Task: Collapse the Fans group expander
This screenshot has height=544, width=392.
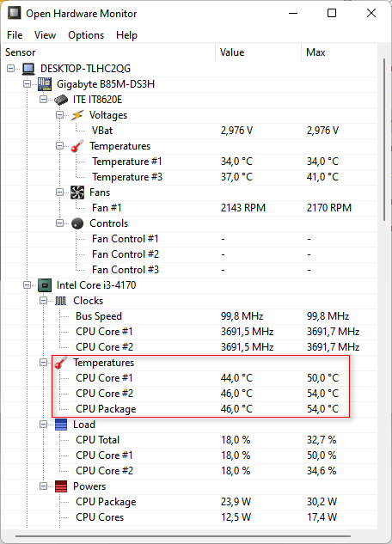Action: point(59,193)
